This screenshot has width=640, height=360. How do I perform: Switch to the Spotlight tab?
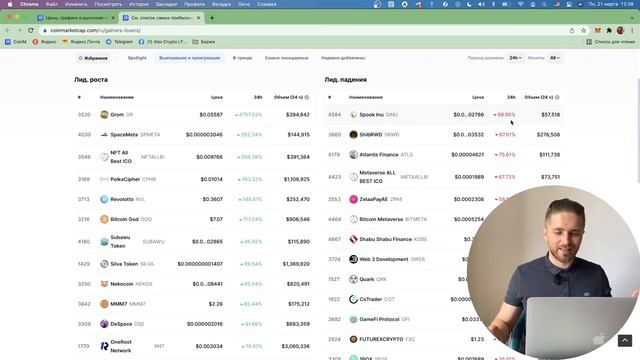tap(137, 58)
